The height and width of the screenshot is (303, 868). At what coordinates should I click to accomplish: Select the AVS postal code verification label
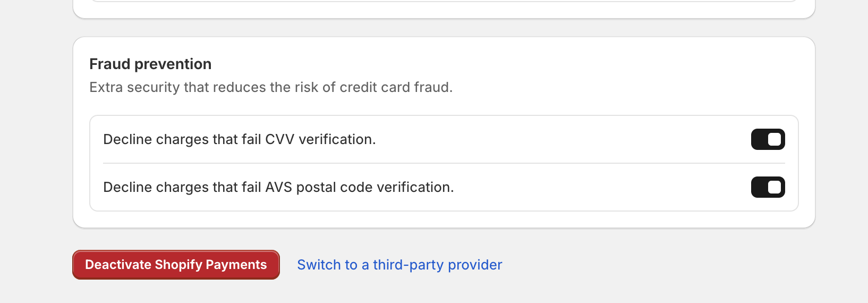[278, 187]
